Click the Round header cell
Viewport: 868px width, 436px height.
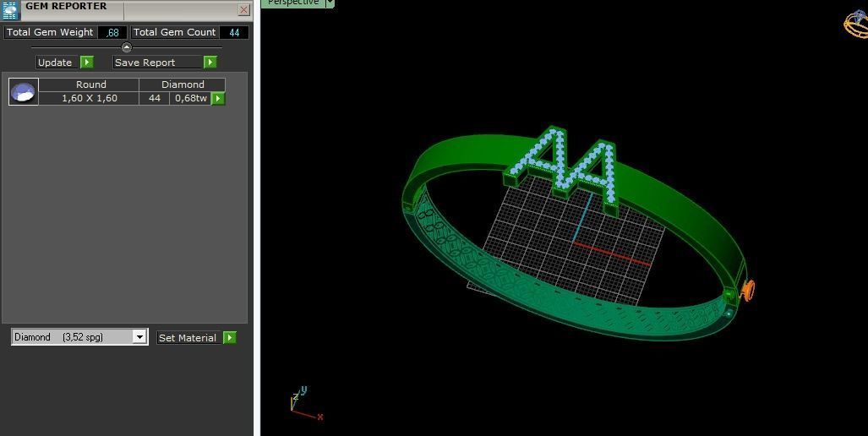click(90, 84)
